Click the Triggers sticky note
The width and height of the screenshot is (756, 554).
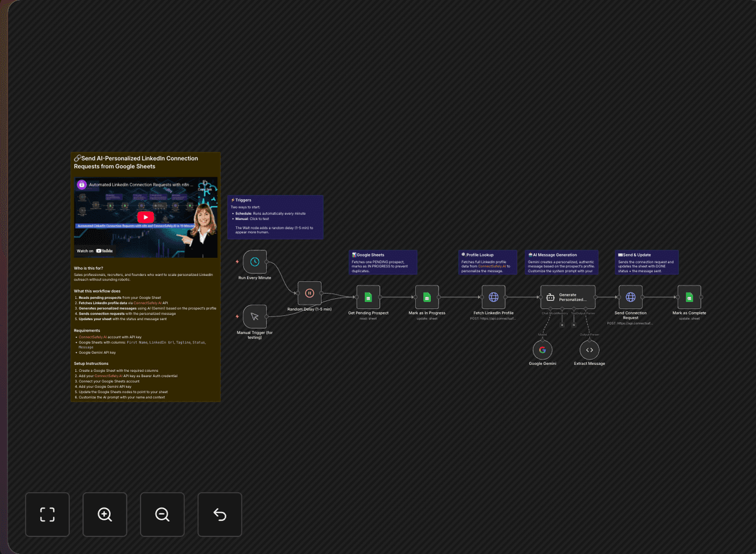tap(275, 217)
